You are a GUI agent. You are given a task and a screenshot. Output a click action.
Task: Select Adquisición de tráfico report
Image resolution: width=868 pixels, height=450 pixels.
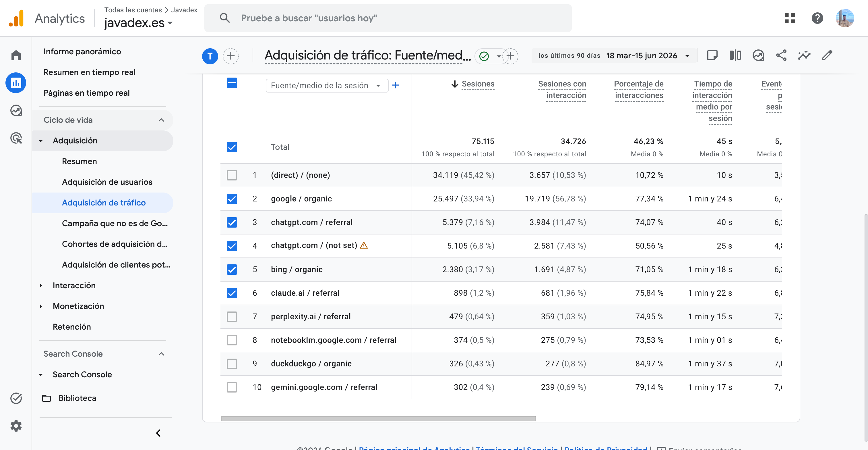pyautogui.click(x=103, y=203)
